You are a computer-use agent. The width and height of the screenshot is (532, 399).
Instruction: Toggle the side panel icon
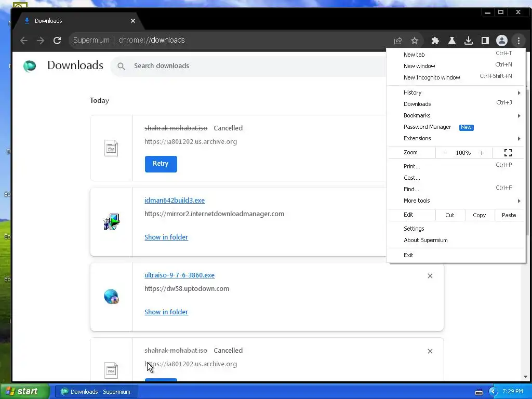(485, 41)
